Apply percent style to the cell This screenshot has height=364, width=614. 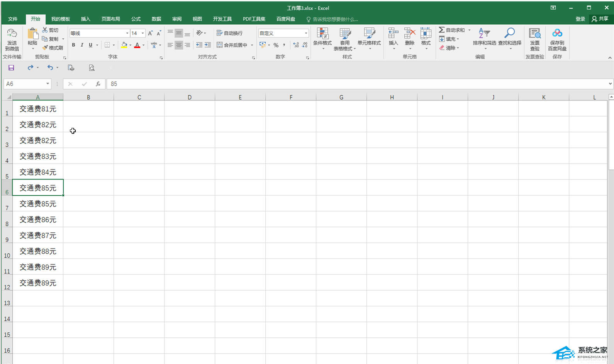(x=276, y=45)
